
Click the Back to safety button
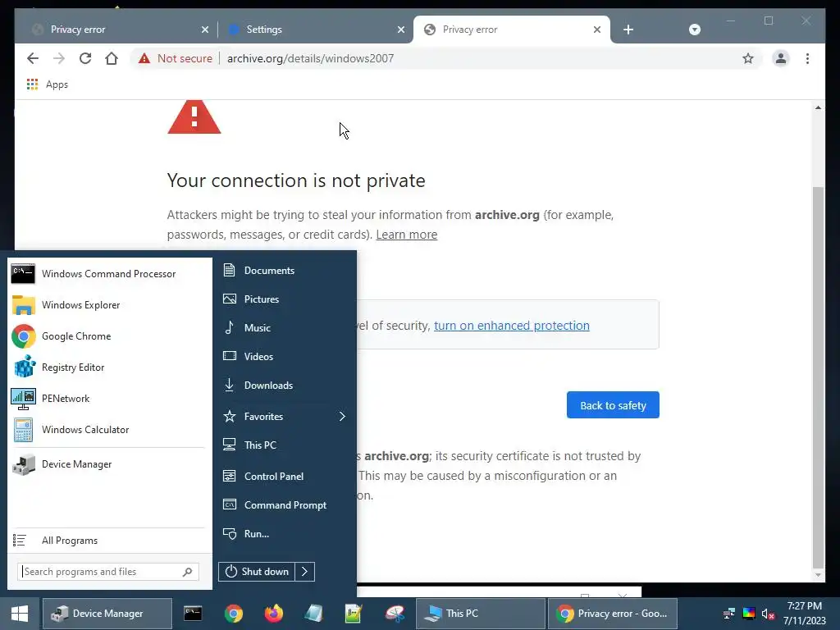[613, 405]
